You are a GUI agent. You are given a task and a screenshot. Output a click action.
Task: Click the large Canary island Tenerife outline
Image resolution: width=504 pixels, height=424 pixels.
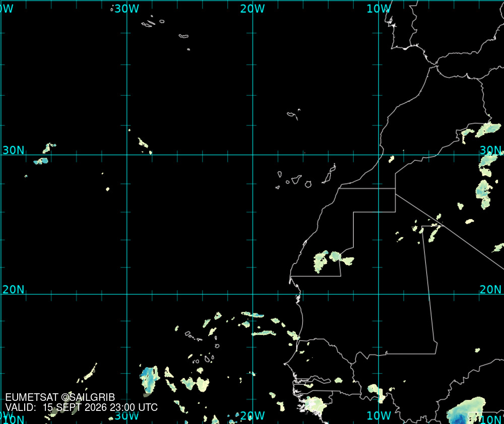pyautogui.click(x=296, y=179)
